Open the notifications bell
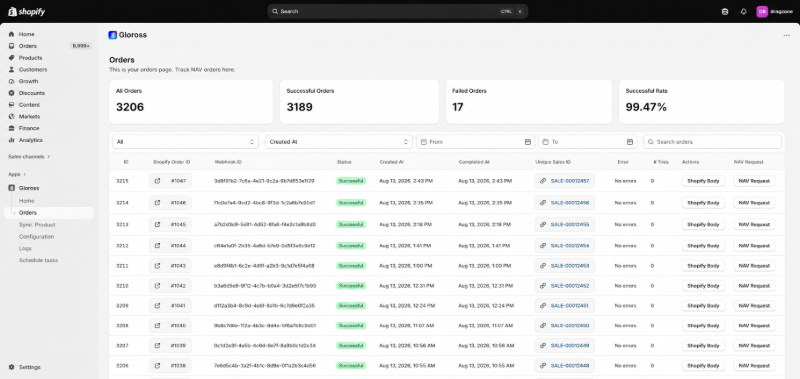This screenshot has width=800, height=379. (743, 11)
